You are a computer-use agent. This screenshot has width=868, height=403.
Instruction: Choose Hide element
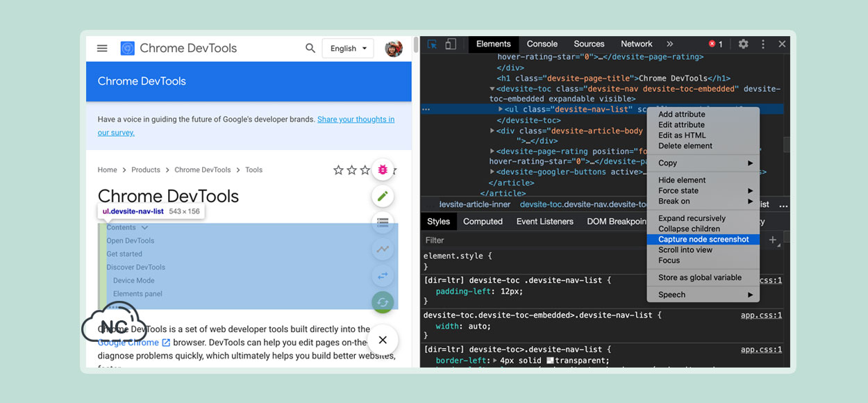(703, 180)
